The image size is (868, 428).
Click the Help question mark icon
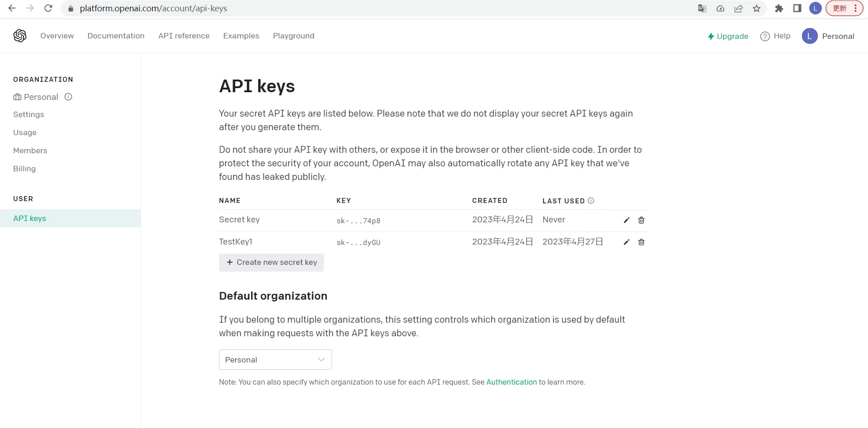tap(765, 36)
